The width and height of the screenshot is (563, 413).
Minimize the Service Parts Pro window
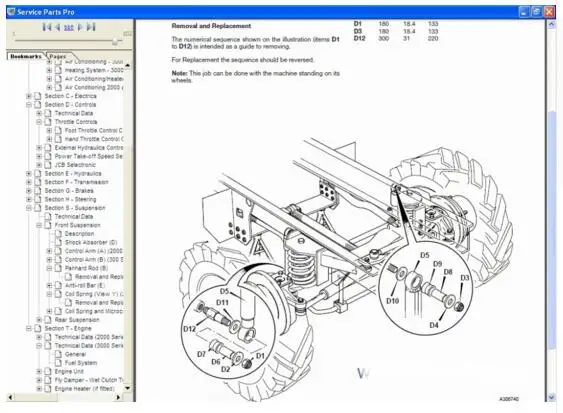[524, 12]
